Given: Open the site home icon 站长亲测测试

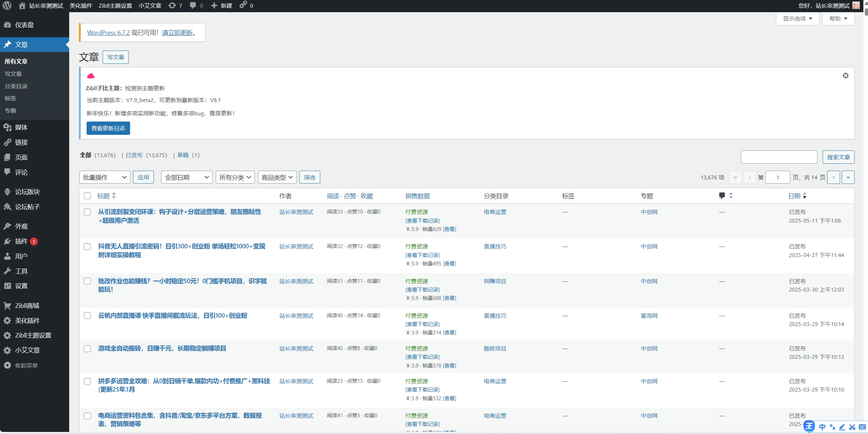Looking at the screenshot, I should coord(22,6).
